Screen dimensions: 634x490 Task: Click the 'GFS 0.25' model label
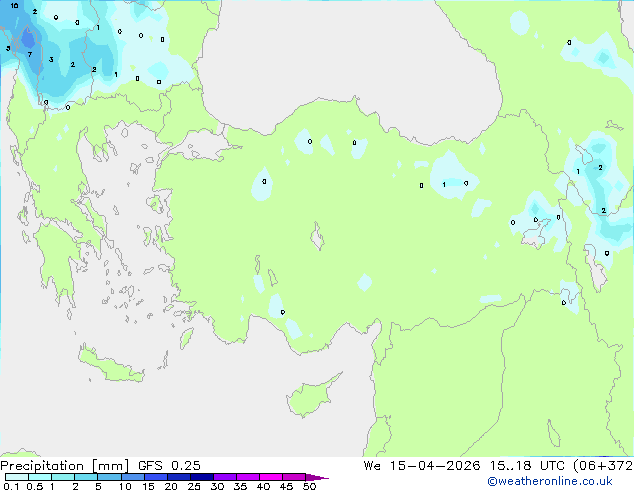pos(169,466)
